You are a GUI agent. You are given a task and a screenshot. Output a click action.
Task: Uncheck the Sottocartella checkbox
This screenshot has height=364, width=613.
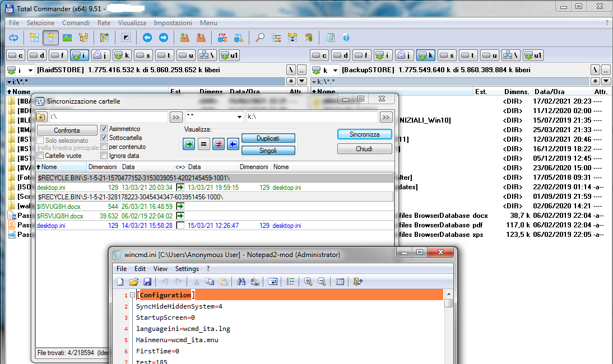click(104, 137)
